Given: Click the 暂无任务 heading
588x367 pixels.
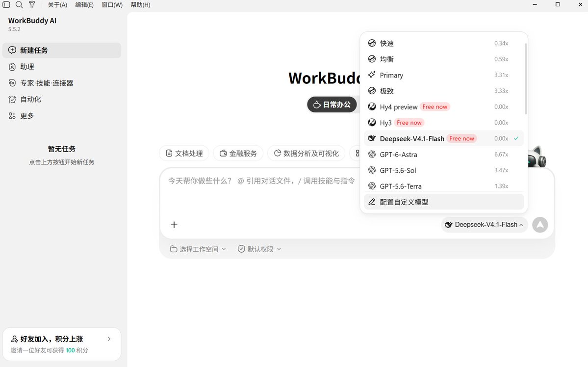Looking at the screenshot, I should (62, 149).
